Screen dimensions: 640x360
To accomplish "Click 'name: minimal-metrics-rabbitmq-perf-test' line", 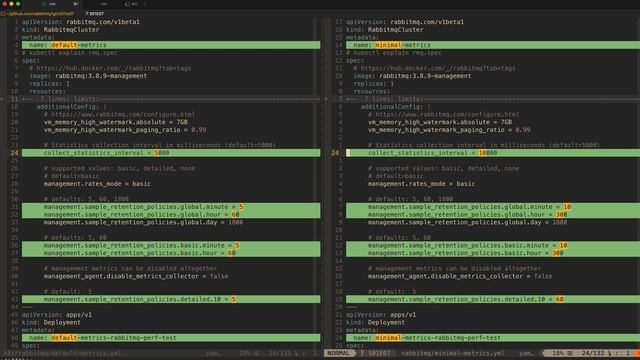I will 493,338.
